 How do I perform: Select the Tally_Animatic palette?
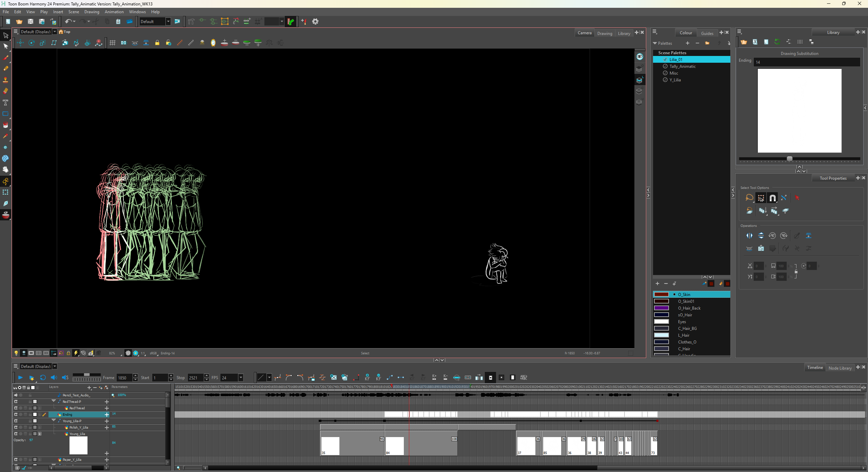(682, 66)
